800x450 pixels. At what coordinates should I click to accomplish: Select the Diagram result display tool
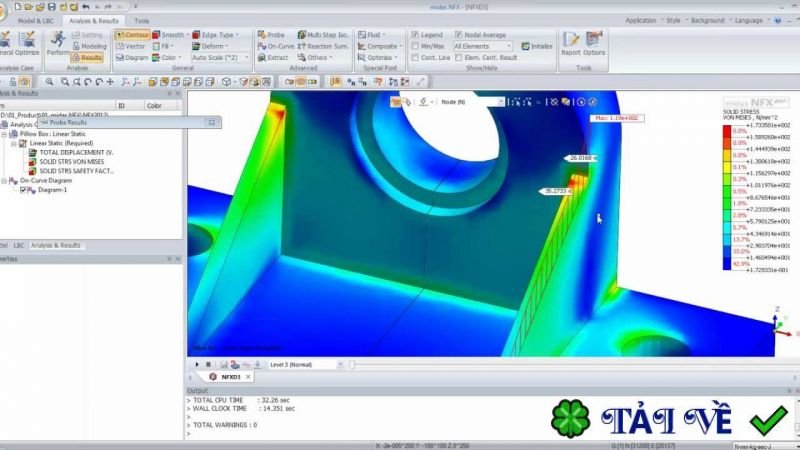point(132,58)
